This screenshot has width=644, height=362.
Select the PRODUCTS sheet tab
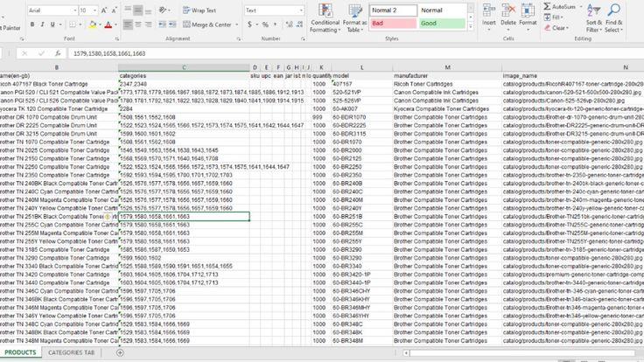(x=20, y=352)
